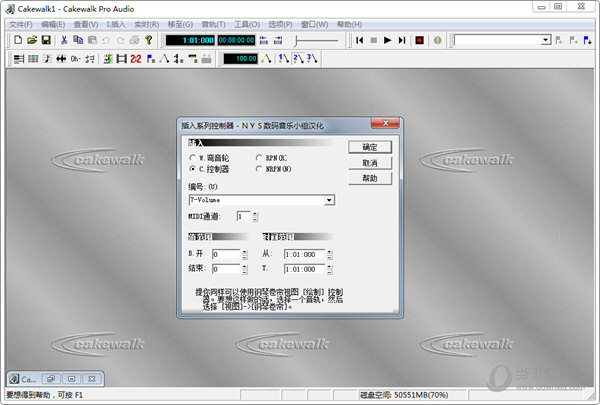Open the 选项(P) menu
Screen dimensions: 600x405
pyautogui.click(x=280, y=24)
